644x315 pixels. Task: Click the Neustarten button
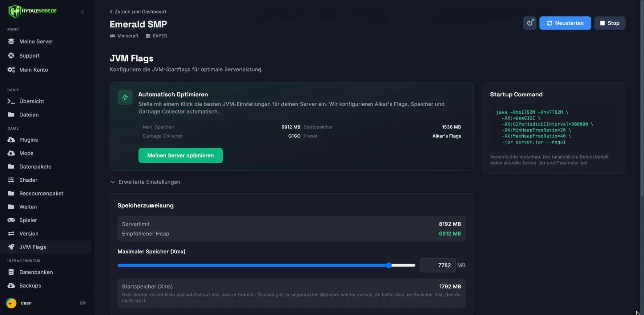[565, 23]
